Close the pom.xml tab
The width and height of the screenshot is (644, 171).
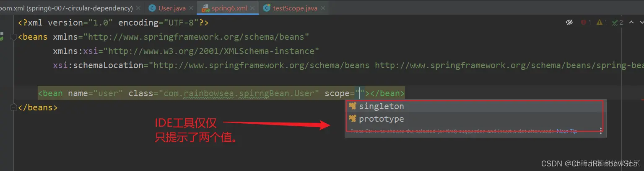click(138, 8)
